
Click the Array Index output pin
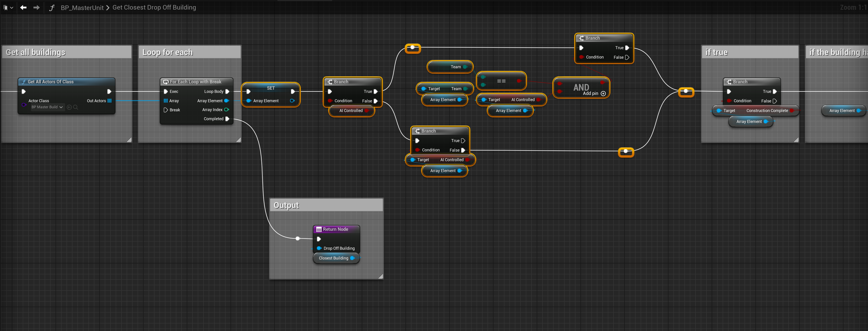226,109
